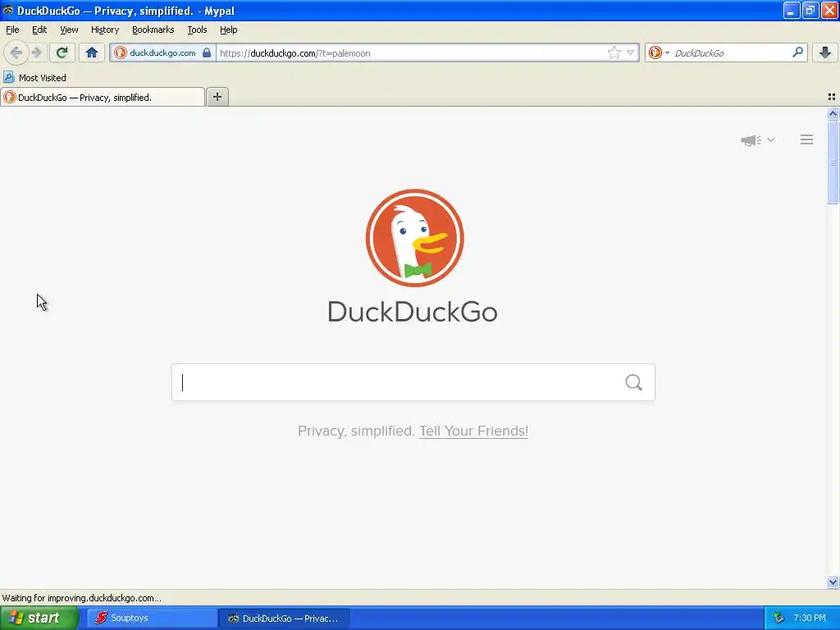Click the magnifier icon in browser search box
840x630 pixels.
(797, 52)
